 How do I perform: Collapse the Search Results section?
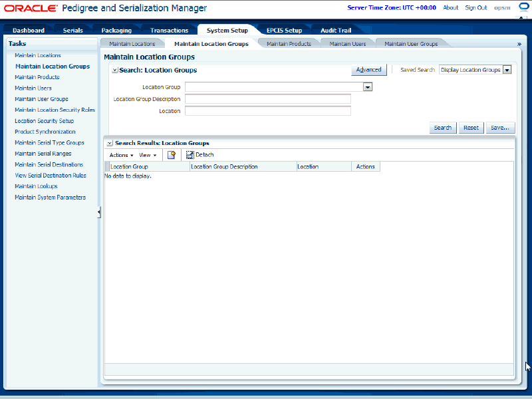coord(110,143)
